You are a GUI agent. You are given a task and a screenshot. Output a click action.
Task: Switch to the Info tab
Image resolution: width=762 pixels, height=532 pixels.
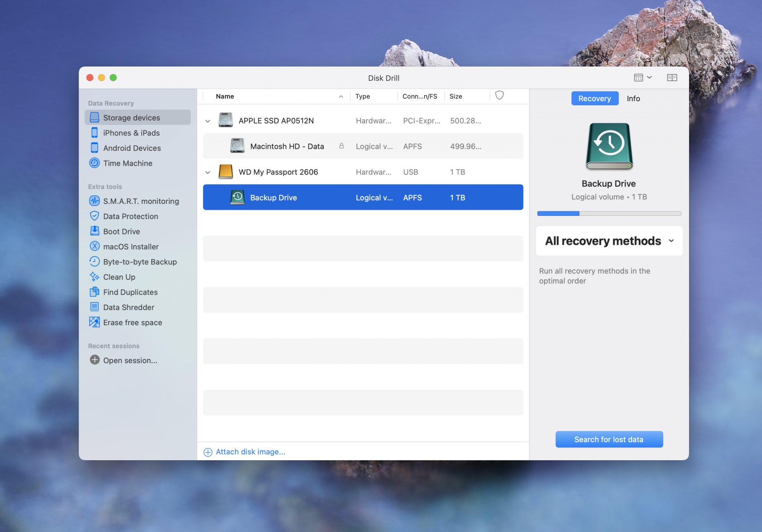[634, 98]
